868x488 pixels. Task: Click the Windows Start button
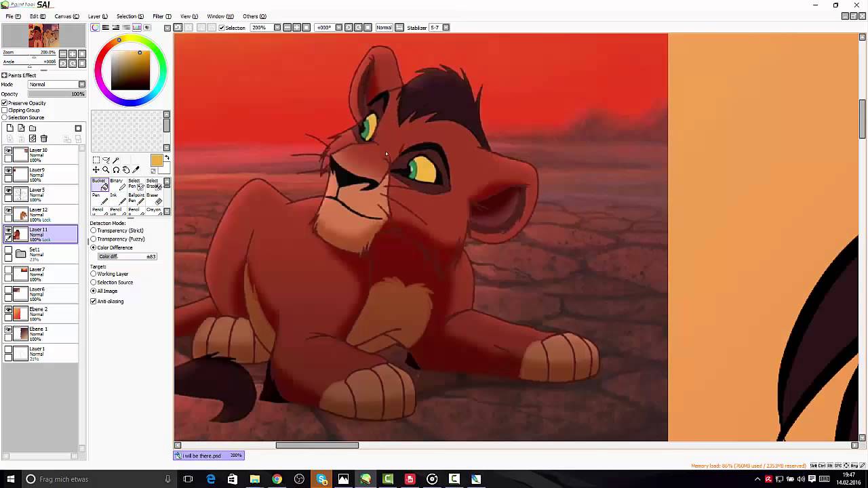(x=10, y=479)
